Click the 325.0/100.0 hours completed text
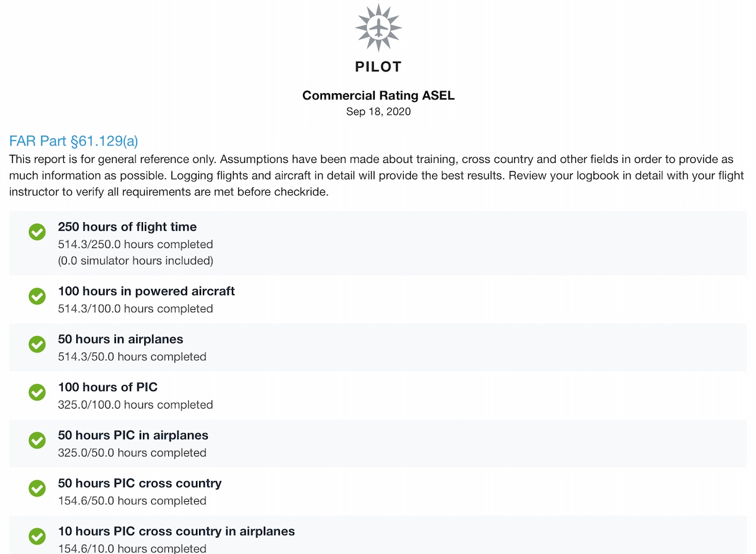 [135, 405]
